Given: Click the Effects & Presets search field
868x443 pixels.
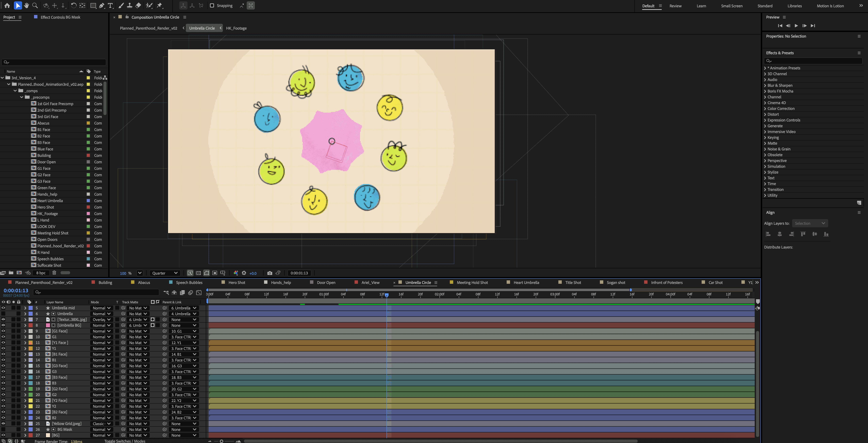Looking at the screenshot, I should (x=814, y=61).
